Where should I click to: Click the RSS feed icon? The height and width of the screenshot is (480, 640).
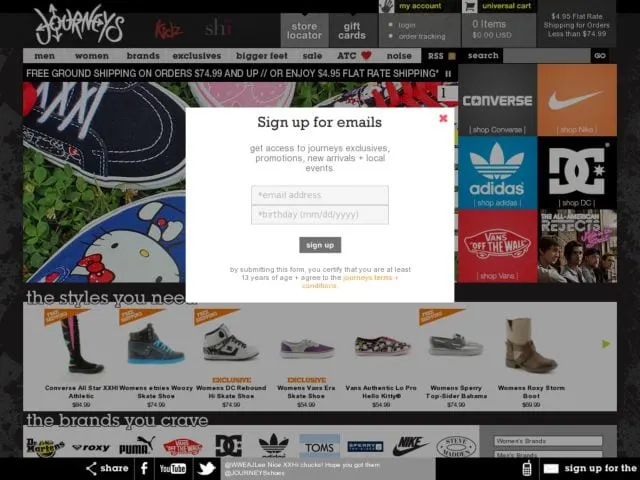[x=452, y=56]
